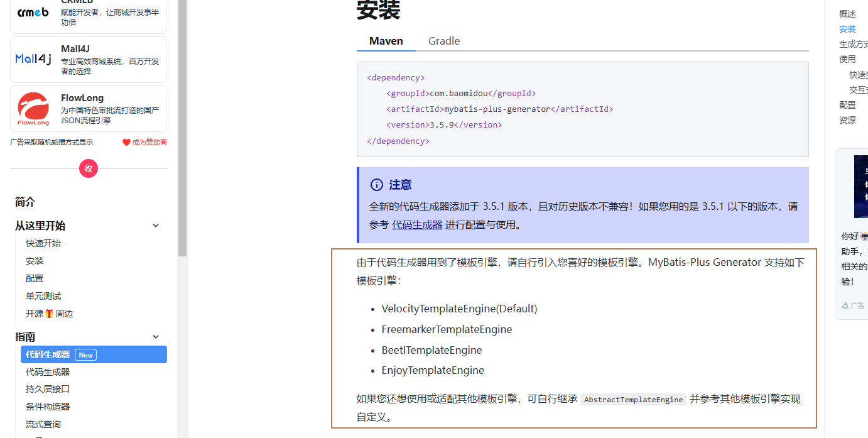The width and height of the screenshot is (868, 438).
Task: Open 配置 in the left sidebar
Action: tap(35, 278)
